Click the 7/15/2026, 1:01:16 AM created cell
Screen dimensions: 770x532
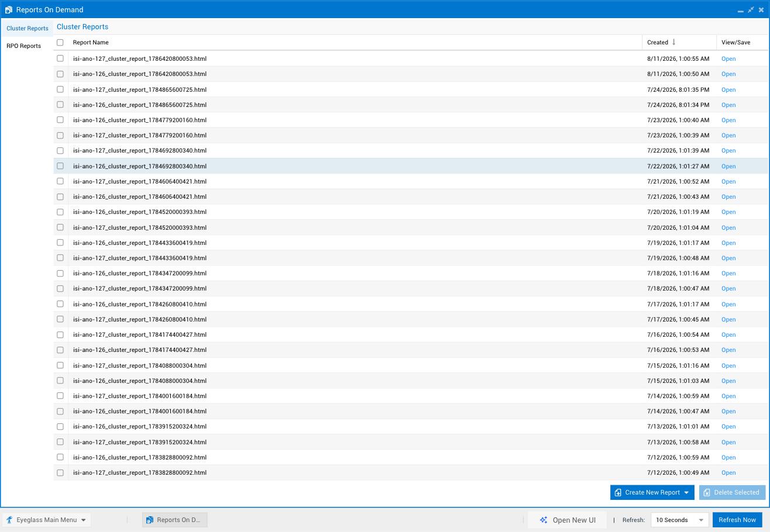point(678,365)
